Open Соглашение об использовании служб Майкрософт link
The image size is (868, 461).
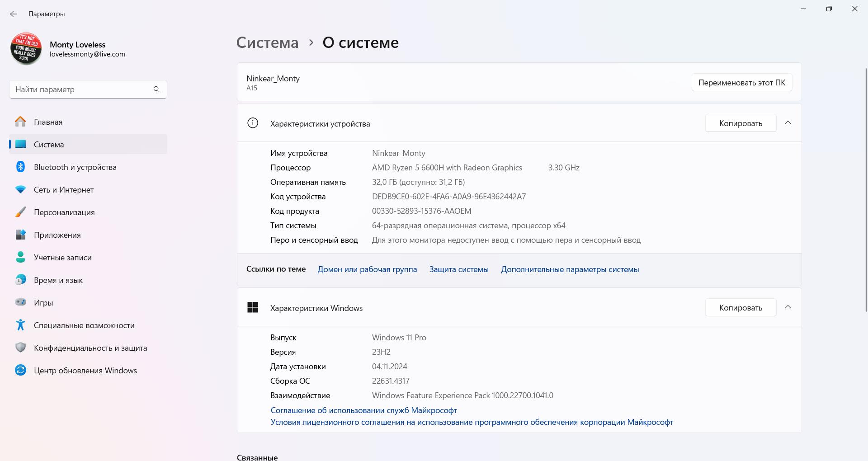click(x=364, y=410)
